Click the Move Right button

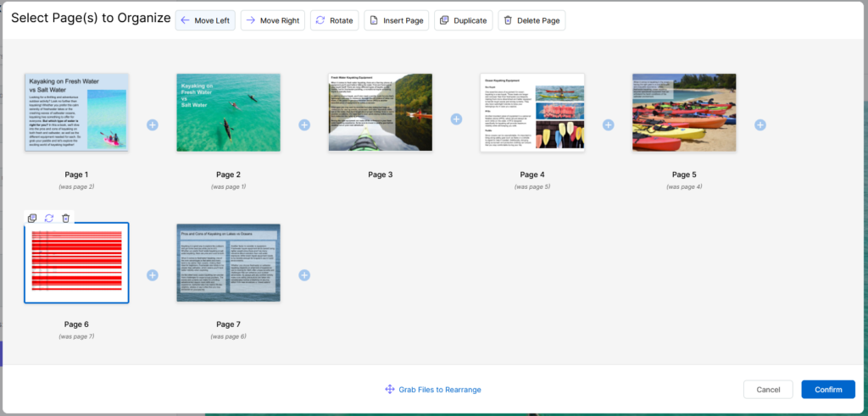coord(273,20)
